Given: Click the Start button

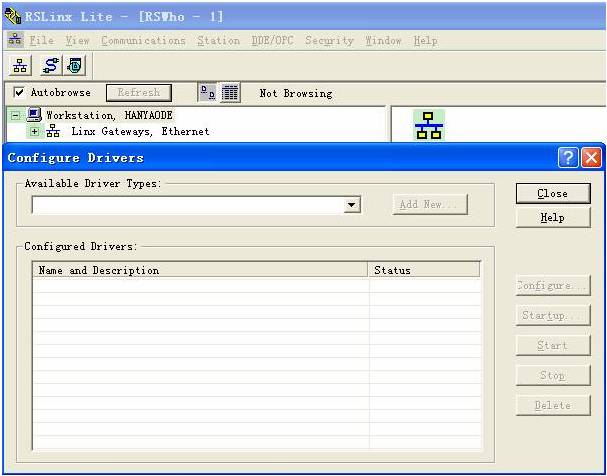Looking at the screenshot, I should [553, 345].
